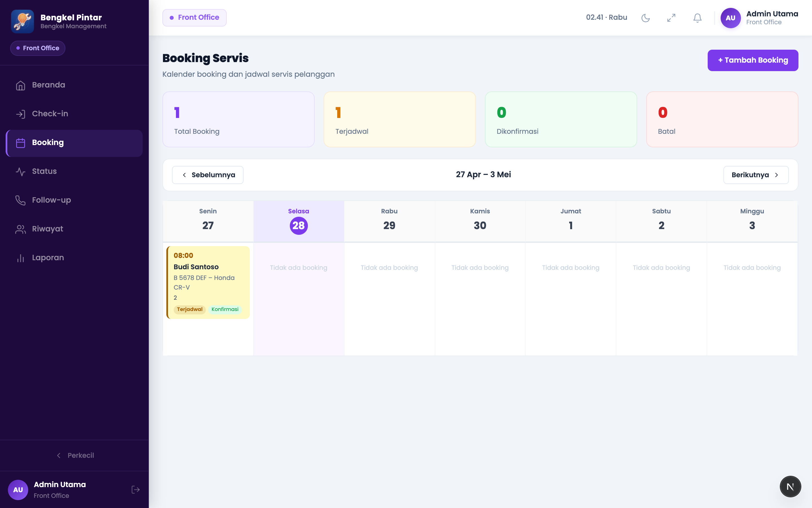
Task: Click the Front Office pill in sidebar
Action: [x=37, y=48]
